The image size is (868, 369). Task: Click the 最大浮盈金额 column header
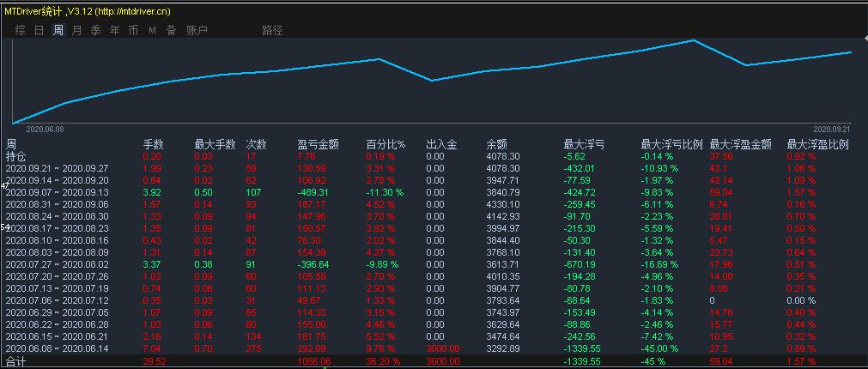(741, 145)
